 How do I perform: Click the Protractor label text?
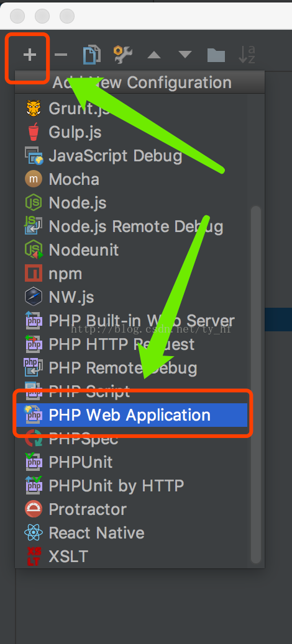88,510
